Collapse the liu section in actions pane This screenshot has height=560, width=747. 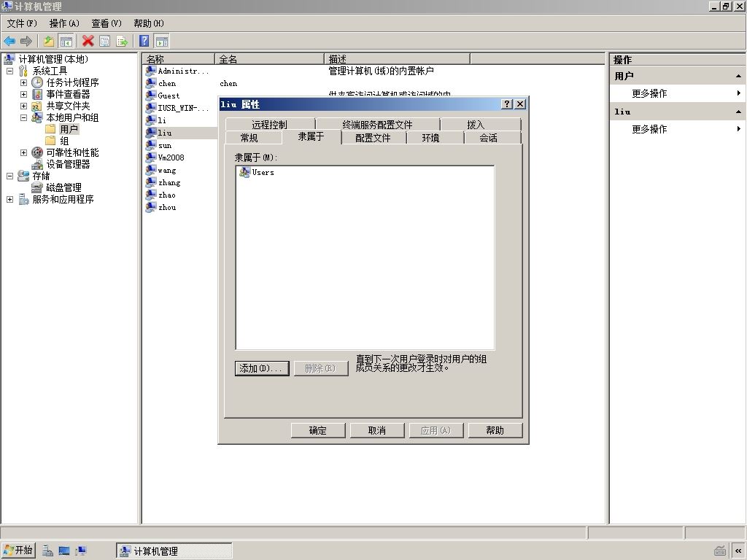(x=738, y=112)
